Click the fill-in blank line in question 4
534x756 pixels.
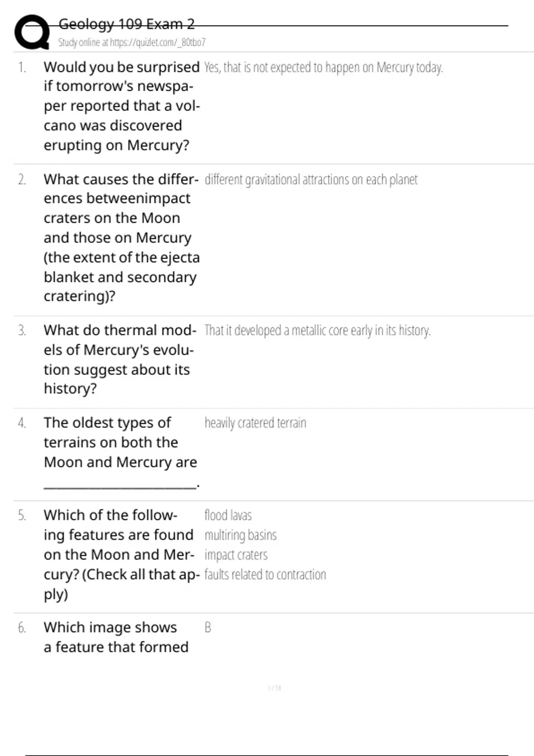(119, 486)
